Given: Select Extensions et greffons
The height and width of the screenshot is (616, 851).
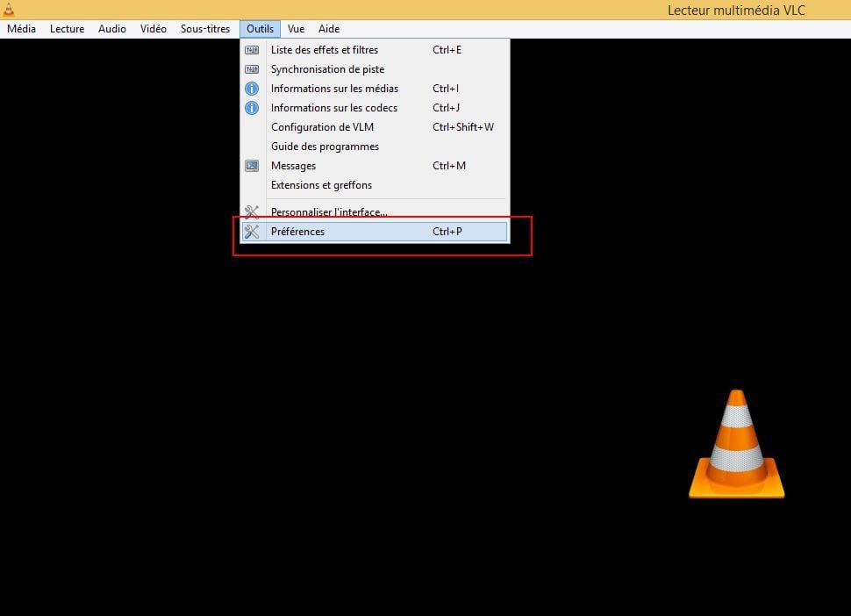Looking at the screenshot, I should [375, 185].
